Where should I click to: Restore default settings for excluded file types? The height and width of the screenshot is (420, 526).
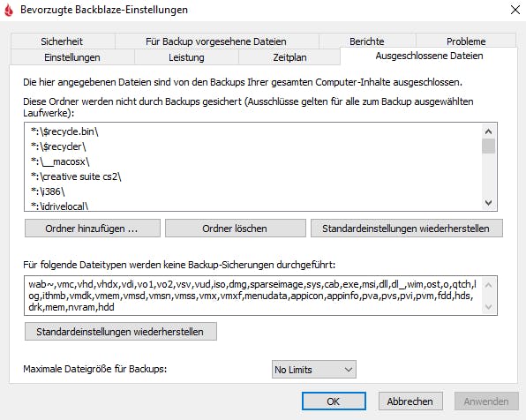[x=120, y=332]
